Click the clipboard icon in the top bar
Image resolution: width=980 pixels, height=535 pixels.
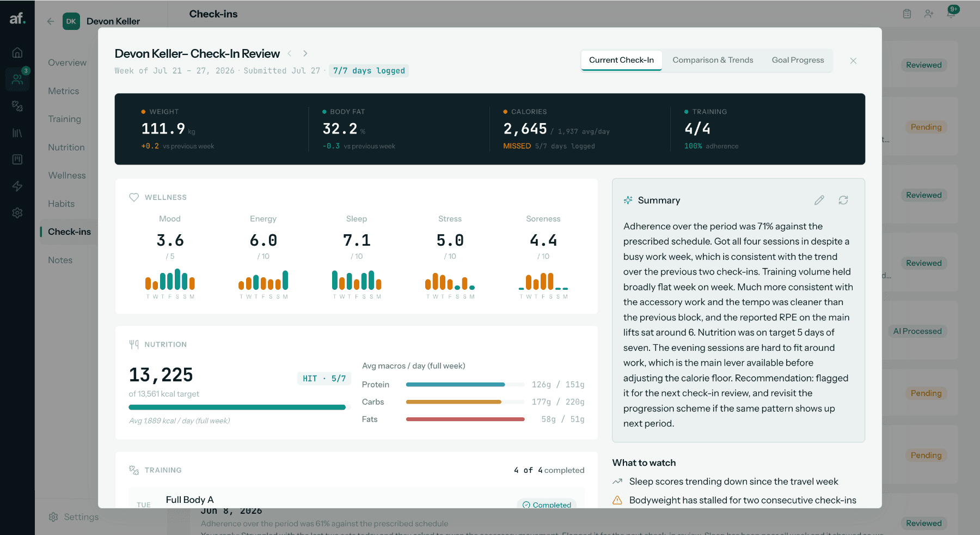[x=907, y=14]
